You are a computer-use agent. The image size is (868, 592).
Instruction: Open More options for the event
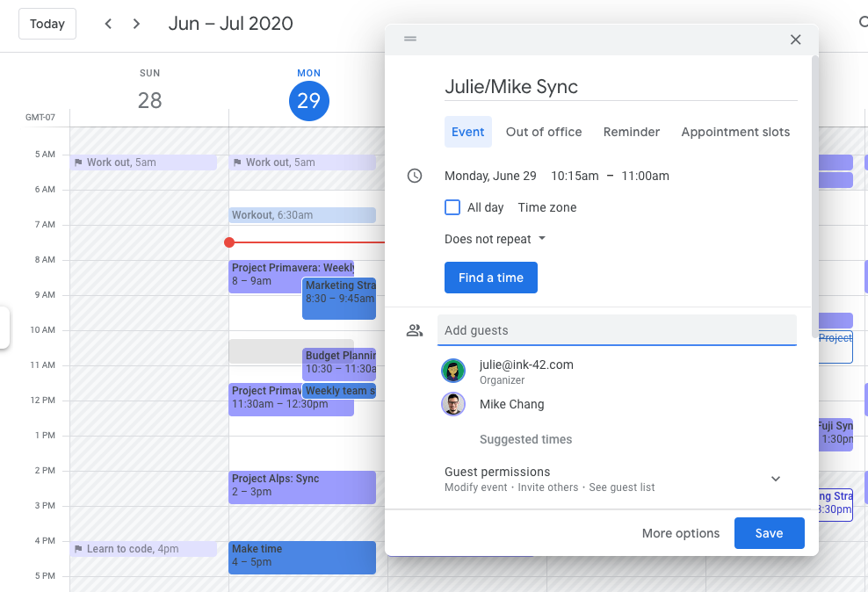click(680, 533)
